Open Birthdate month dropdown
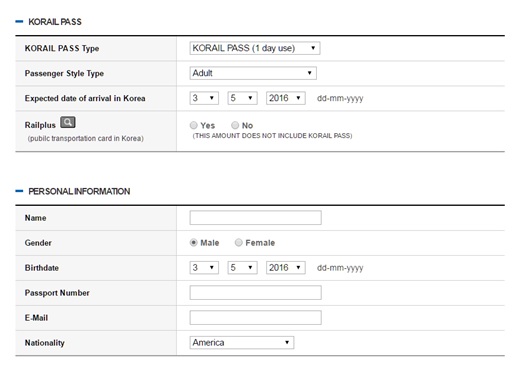 click(242, 268)
